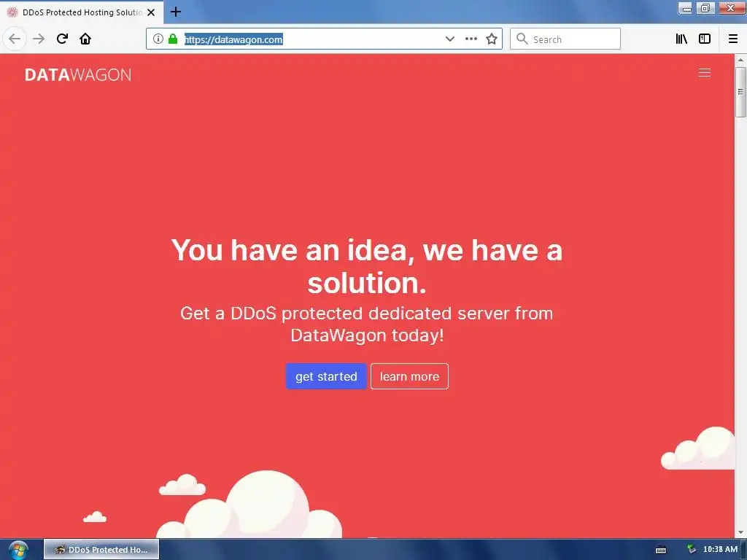Toggle the sidebar view icon
747x560 pixels.
pos(705,39)
